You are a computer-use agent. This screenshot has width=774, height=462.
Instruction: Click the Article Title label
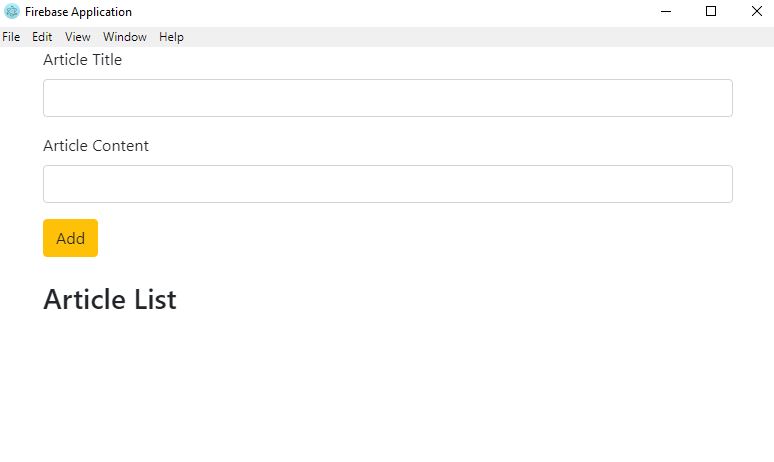tap(82, 60)
